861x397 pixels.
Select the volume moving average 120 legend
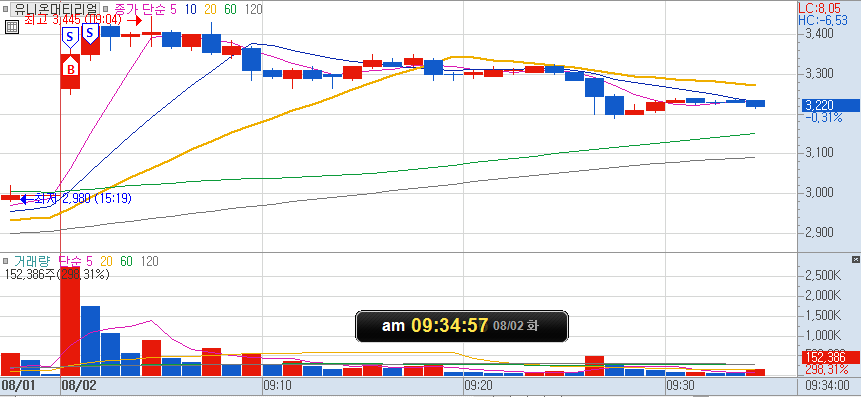149,261
